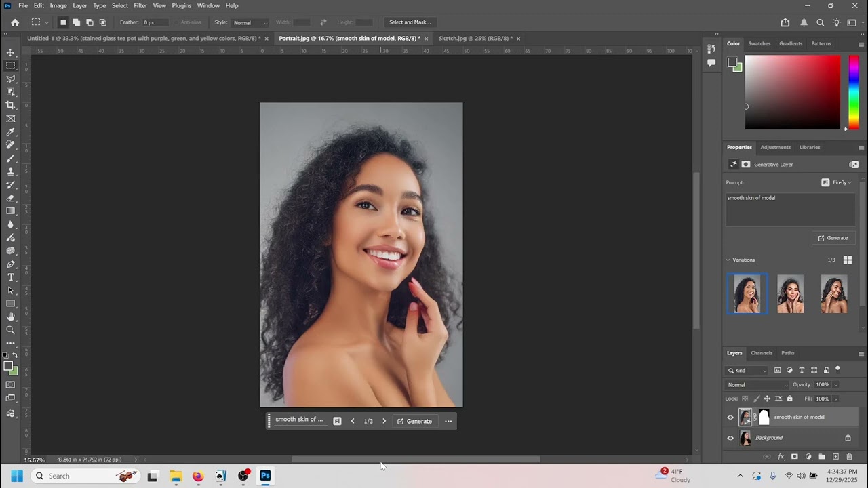Select the Clone Stamp tool
The width and height of the screenshot is (868, 488).
point(10,171)
